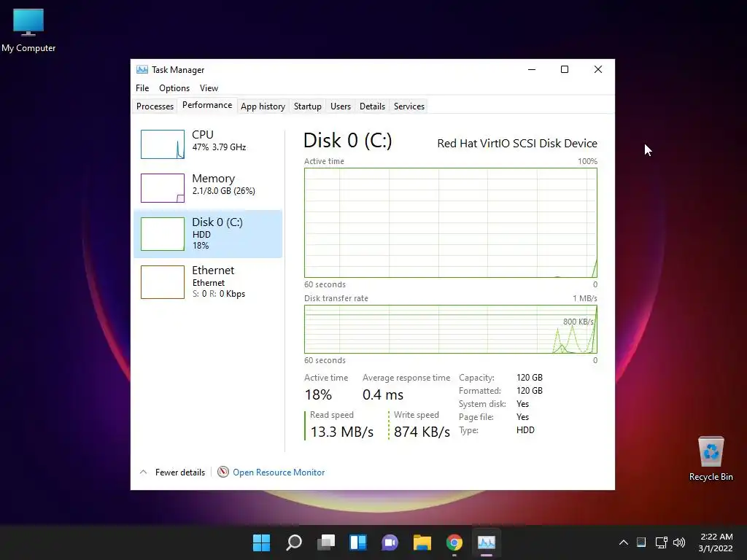The image size is (747, 560).
Task: Select CPU in the performance sidebar
Action: tap(208, 144)
